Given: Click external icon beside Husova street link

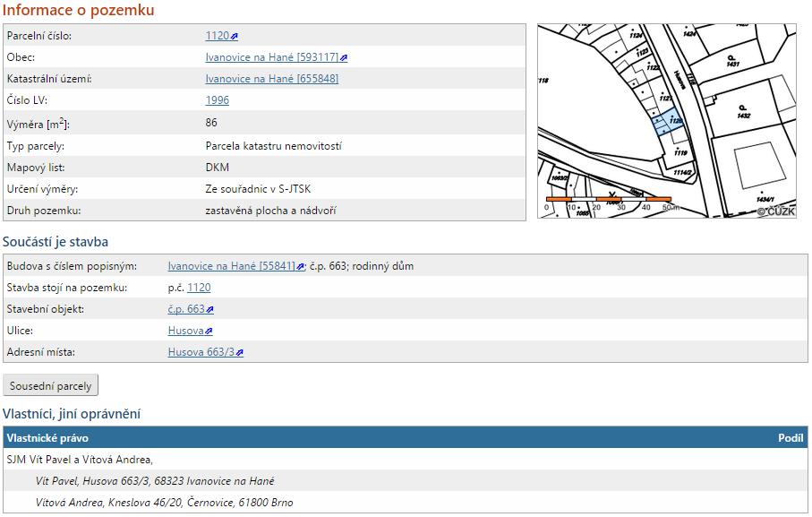Looking at the screenshot, I should click(x=209, y=331).
